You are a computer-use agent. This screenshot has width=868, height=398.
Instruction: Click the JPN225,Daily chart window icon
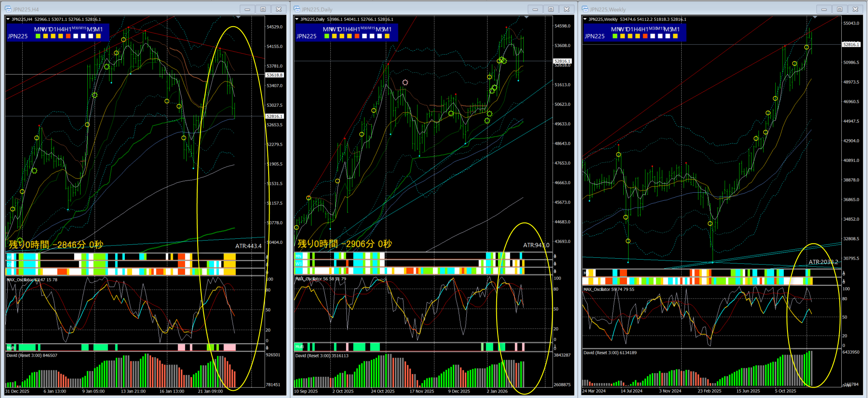[x=297, y=9]
